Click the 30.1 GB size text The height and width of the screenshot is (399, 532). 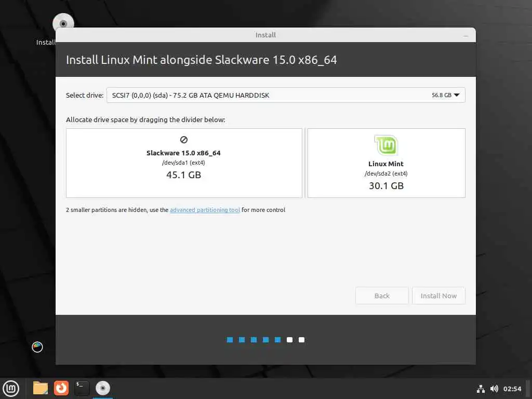click(386, 186)
